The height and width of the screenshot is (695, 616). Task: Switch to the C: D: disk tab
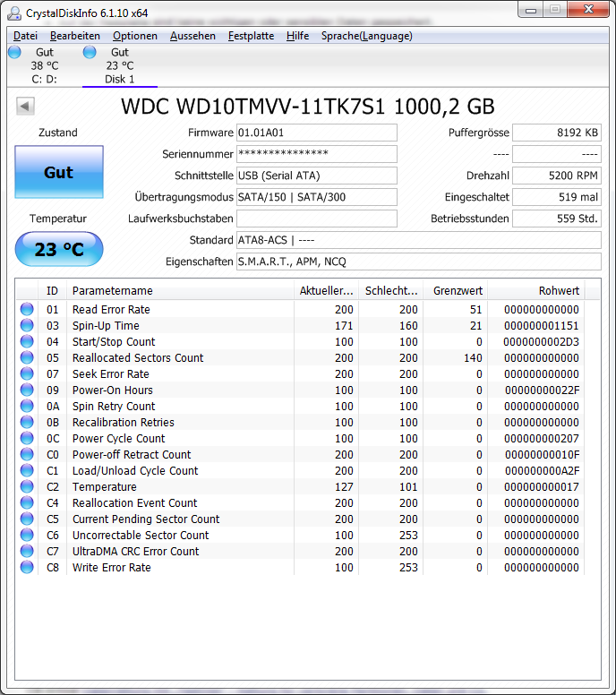click(x=44, y=65)
